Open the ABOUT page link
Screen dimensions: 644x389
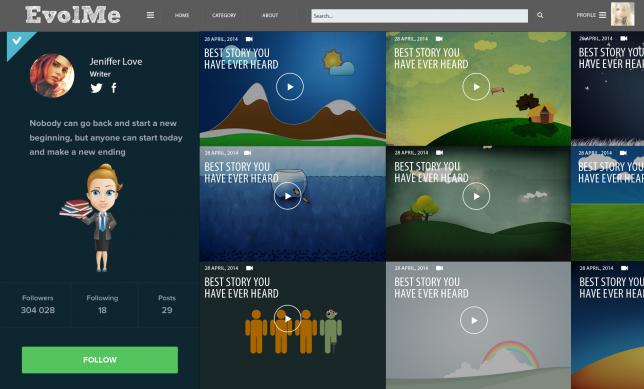click(270, 15)
